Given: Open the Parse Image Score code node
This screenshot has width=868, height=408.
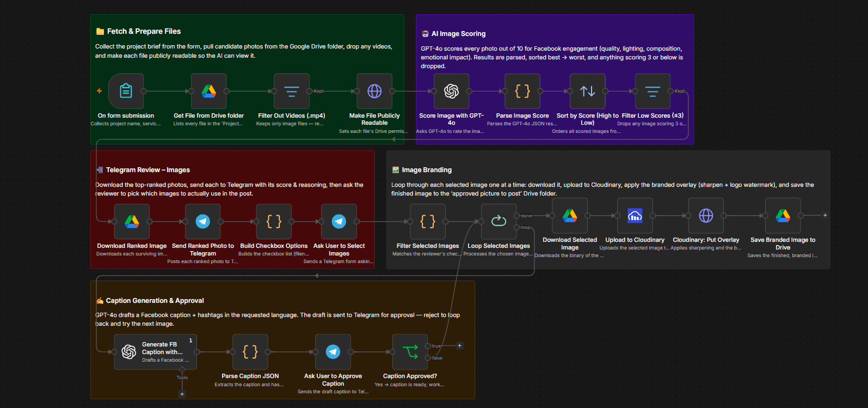Looking at the screenshot, I should [522, 91].
